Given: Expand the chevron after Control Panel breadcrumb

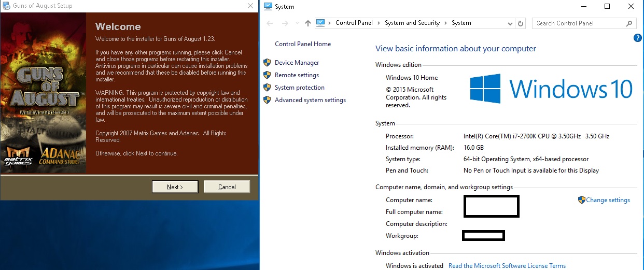Looking at the screenshot, I should pos(379,23).
